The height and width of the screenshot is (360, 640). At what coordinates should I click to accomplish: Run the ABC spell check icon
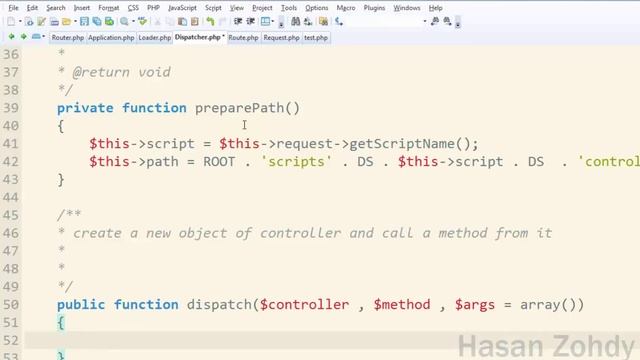[x=142, y=22]
